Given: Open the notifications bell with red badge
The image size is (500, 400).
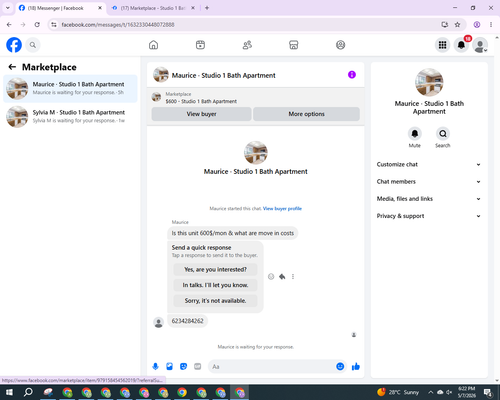Looking at the screenshot, I should tap(461, 45).
